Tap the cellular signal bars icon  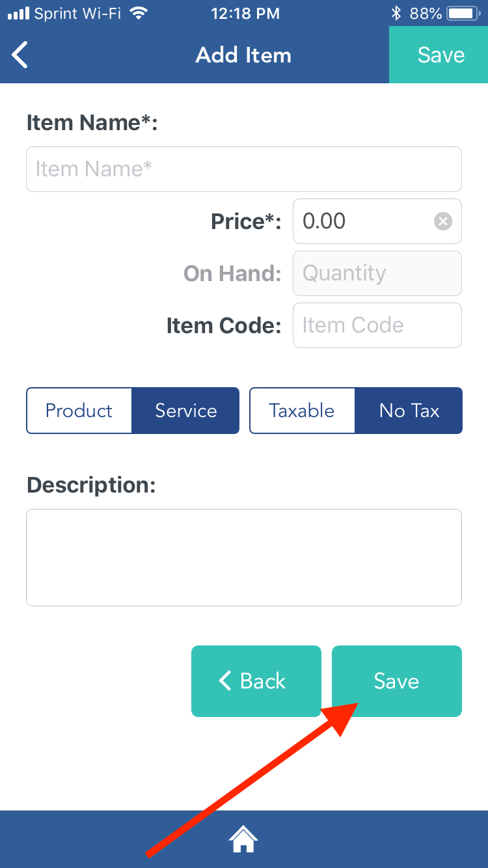point(19,13)
